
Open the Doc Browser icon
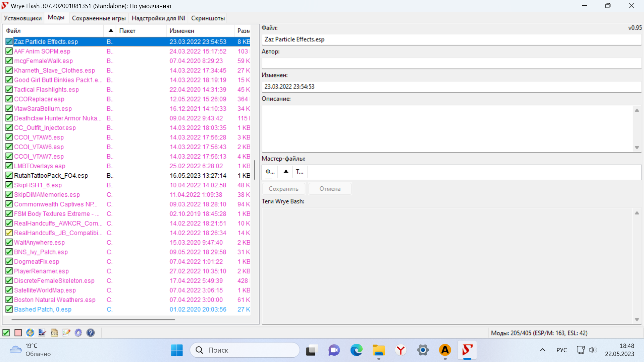point(54,333)
